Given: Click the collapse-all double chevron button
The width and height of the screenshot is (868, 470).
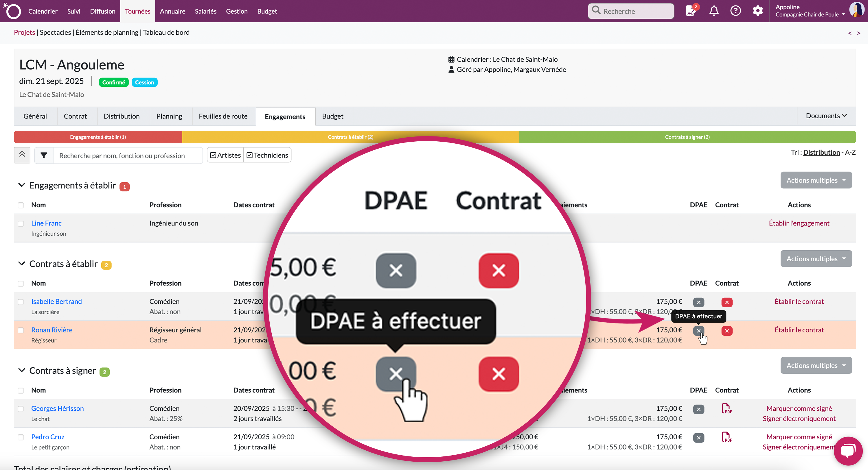Looking at the screenshot, I should (22, 155).
